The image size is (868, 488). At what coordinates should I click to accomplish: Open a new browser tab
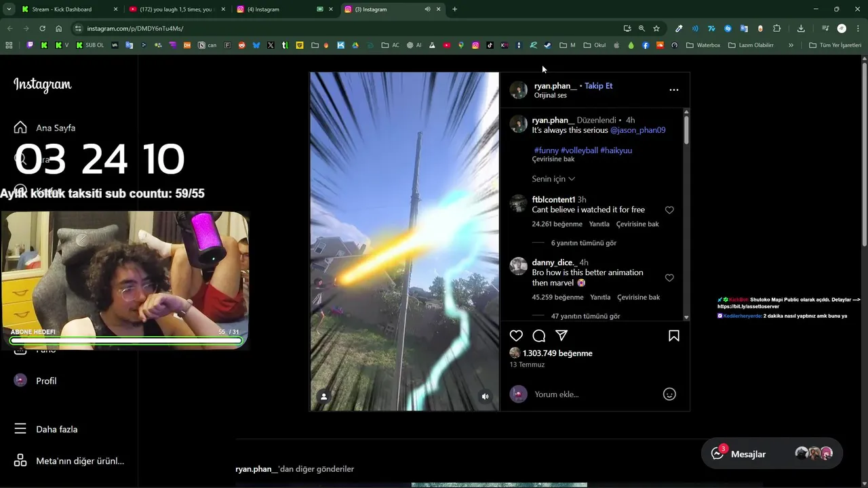pyautogui.click(x=454, y=9)
